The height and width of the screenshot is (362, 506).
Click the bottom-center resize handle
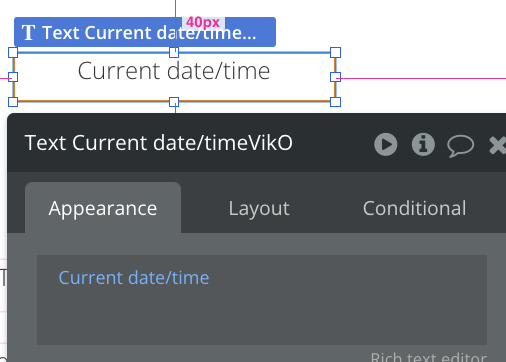click(174, 102)
